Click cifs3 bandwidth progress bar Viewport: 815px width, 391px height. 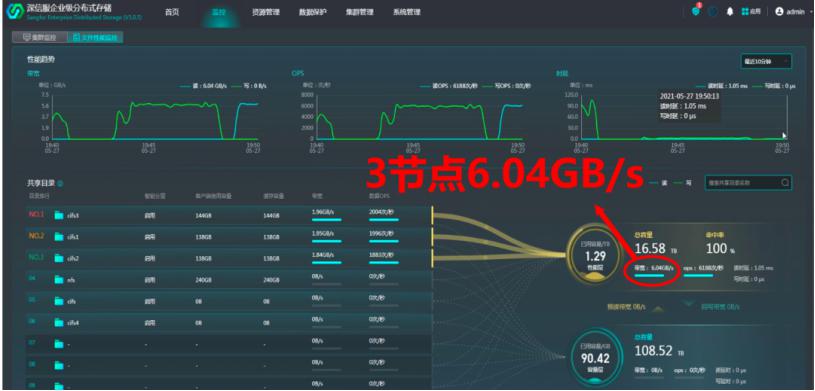326,220
